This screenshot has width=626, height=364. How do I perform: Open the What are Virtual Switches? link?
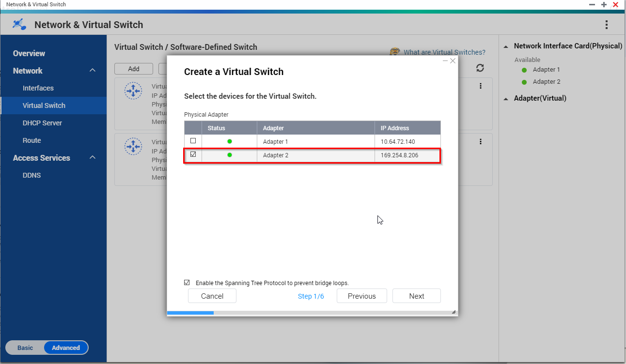(444, 52)
